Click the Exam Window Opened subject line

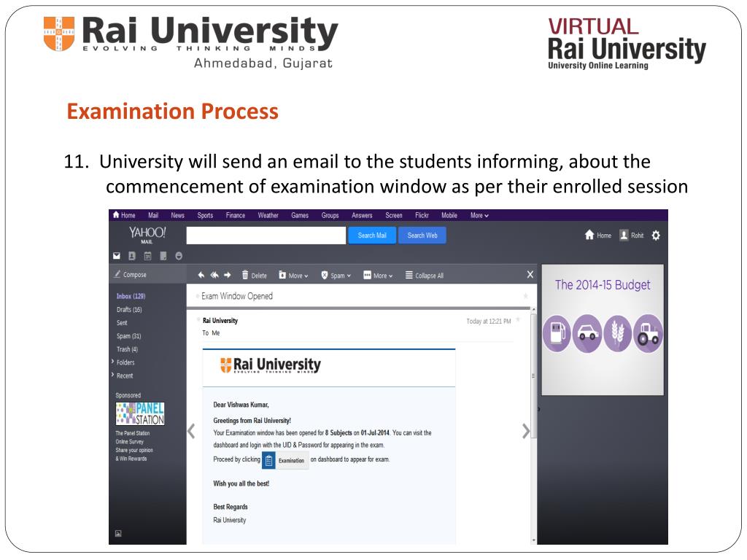[237, 296]
